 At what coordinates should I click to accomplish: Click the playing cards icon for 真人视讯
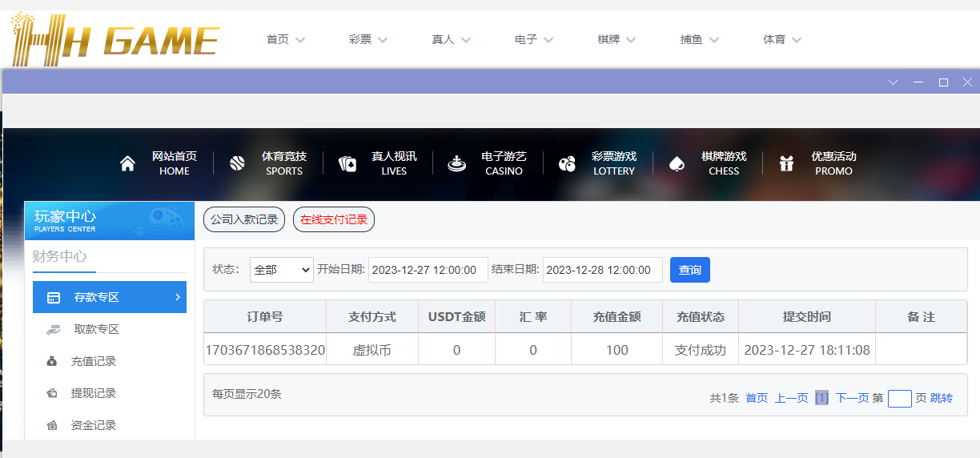point(347,163)
